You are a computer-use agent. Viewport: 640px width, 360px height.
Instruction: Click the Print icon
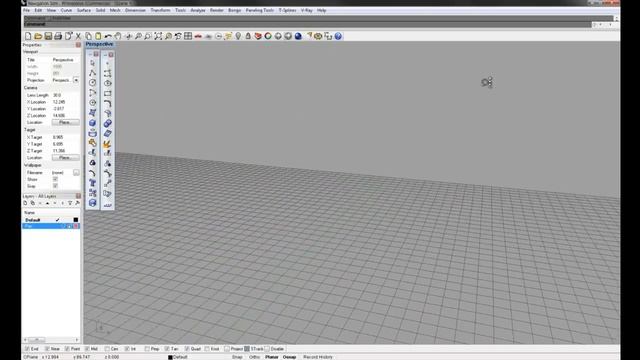[58, 36]
